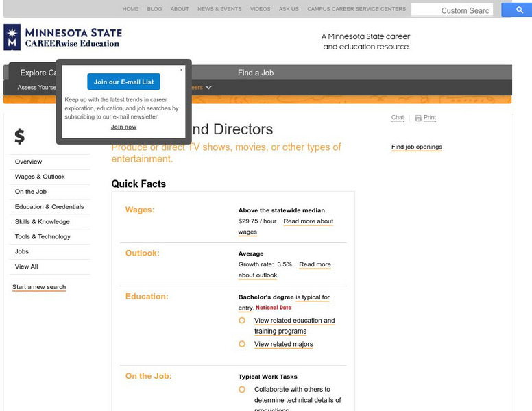Click the $29.75 / hour wage text
The image size is (532, 411).
coord(257,221)
